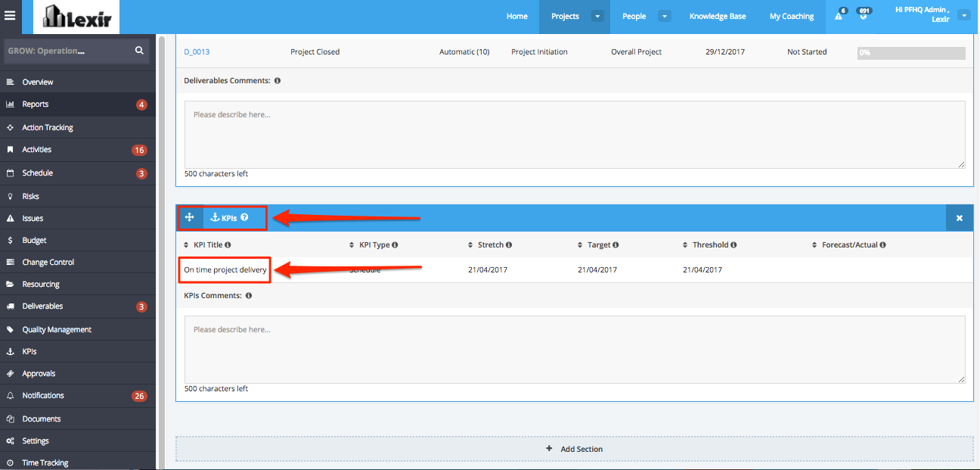Open My Coaching in top navigation
Screen dimensions: 980x470
coord(792,16)
